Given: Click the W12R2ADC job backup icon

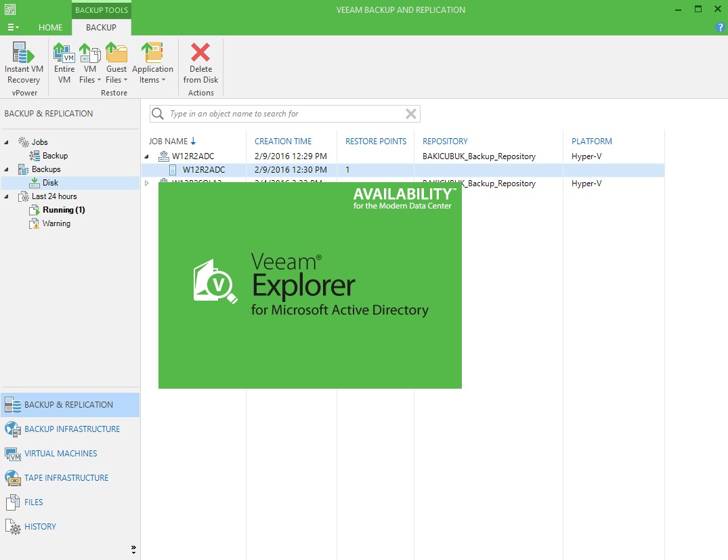Looking at the screenshot, I should coord(163,156).
